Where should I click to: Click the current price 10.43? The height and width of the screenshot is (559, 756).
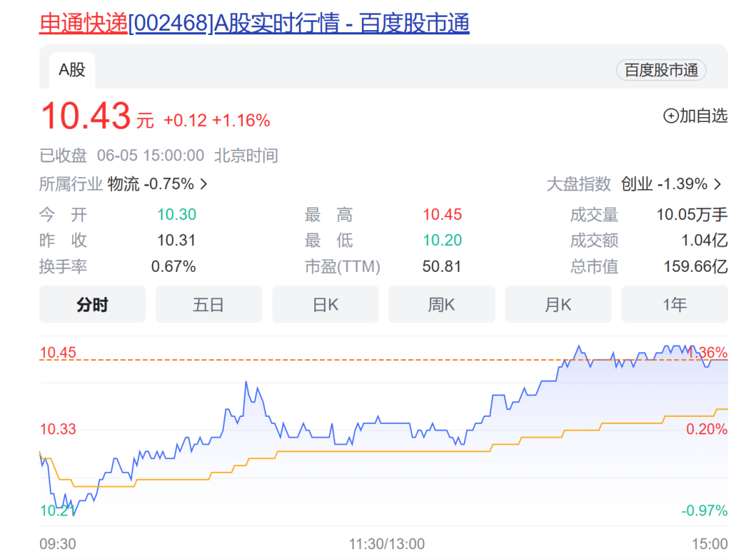[x=86, y=116]
